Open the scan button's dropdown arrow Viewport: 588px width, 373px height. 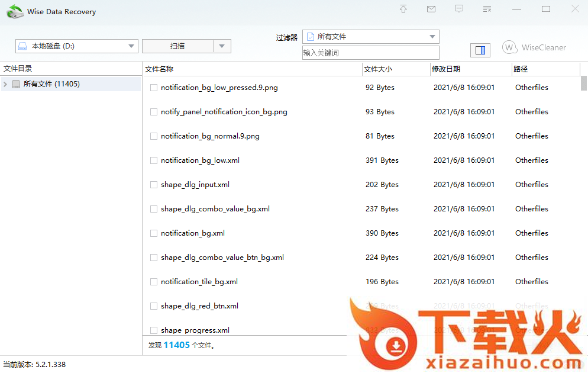[x=222, y=46]
